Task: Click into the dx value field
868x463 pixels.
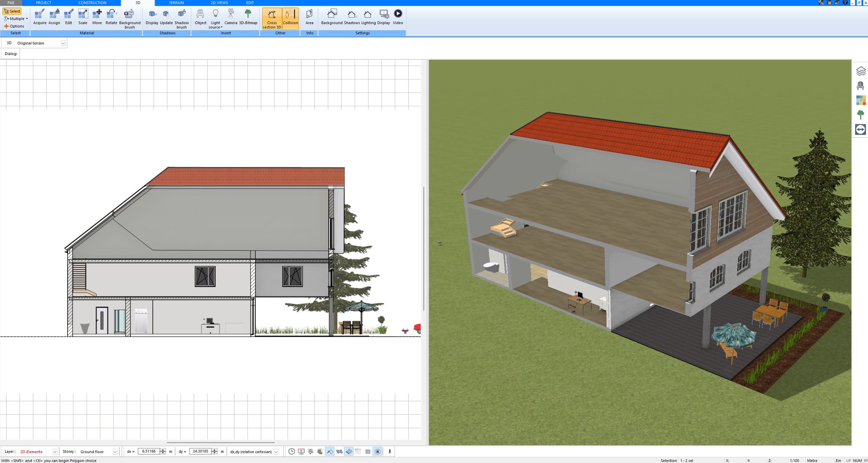Action: pyautogui.click(x=149, y=451)
